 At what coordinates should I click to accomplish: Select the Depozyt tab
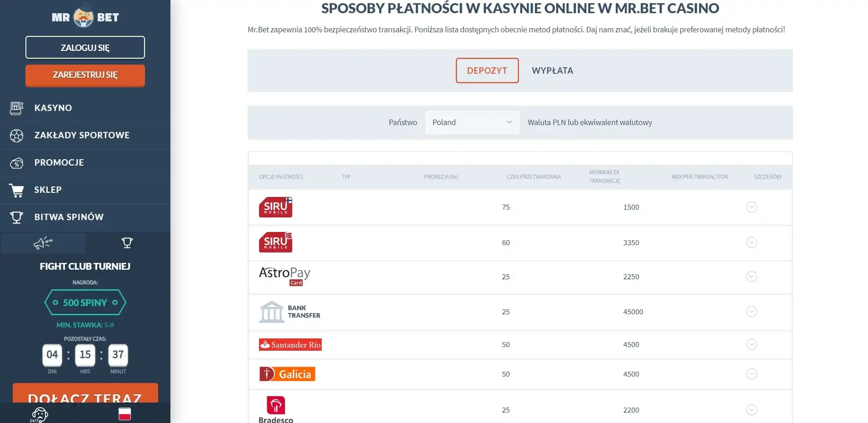pyautogui.click(x=487, y=70)
